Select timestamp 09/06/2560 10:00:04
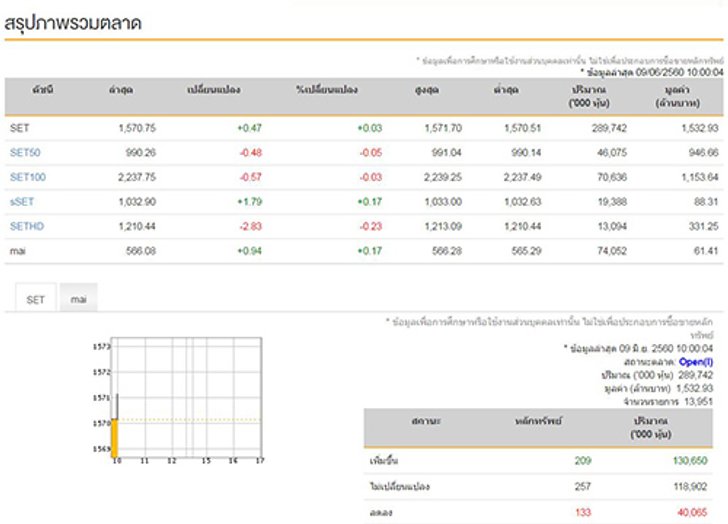 [679, 72]
